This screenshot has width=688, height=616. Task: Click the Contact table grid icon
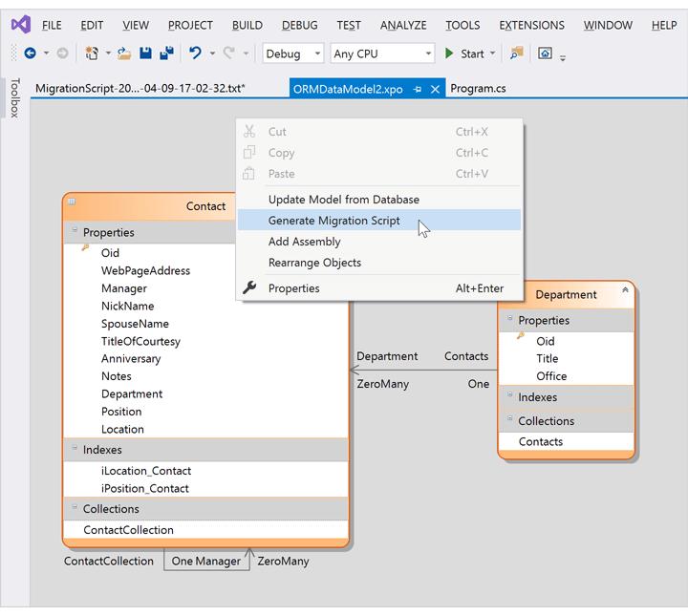72,202
